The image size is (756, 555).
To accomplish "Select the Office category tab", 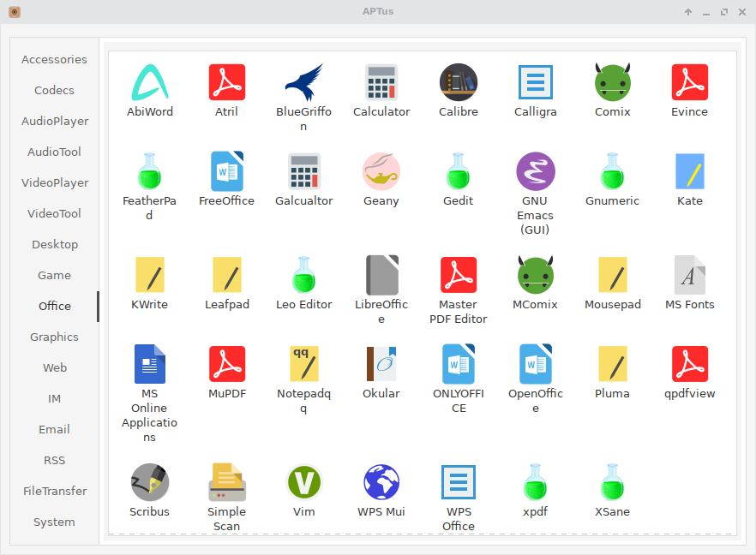I will point(55,306).
